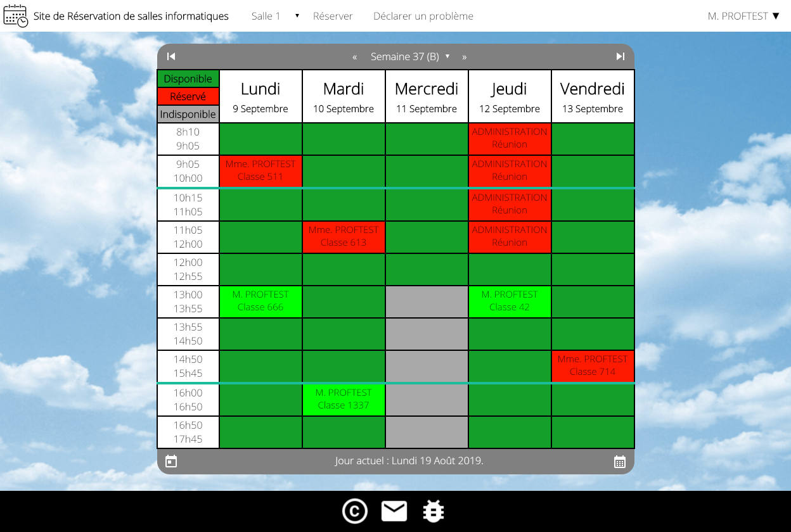
Task: Go to next week with » arrow
Action: click(464, 57)
